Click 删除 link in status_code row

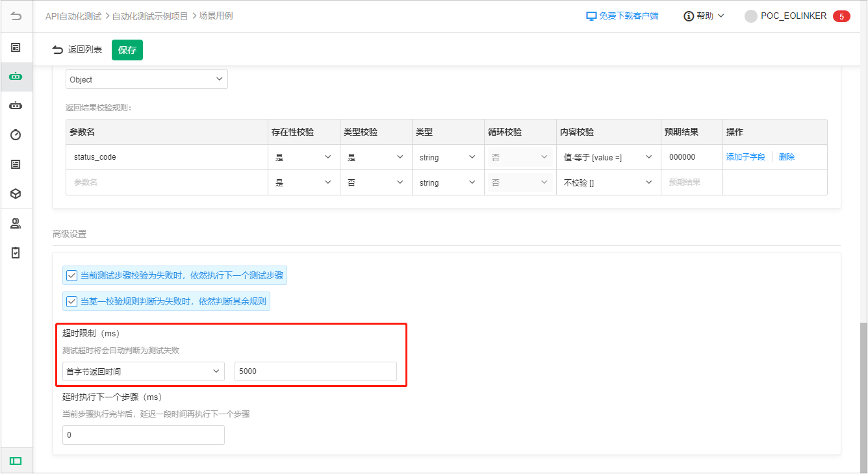point(787,157)
